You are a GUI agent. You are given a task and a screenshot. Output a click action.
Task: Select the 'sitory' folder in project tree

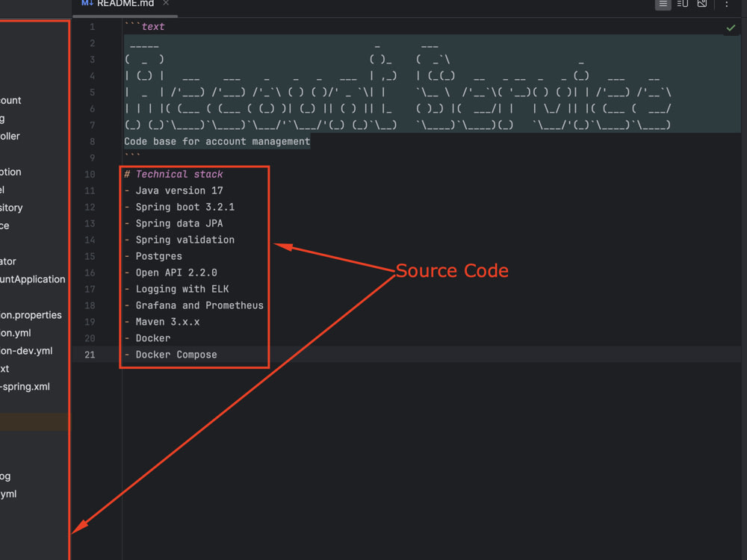[x=11, y=208]
